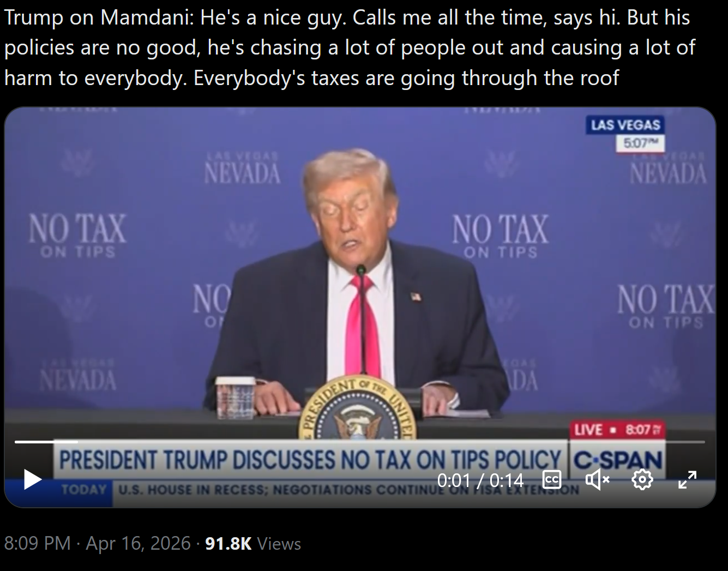Open the 91.8K Views count

point(253,543)
